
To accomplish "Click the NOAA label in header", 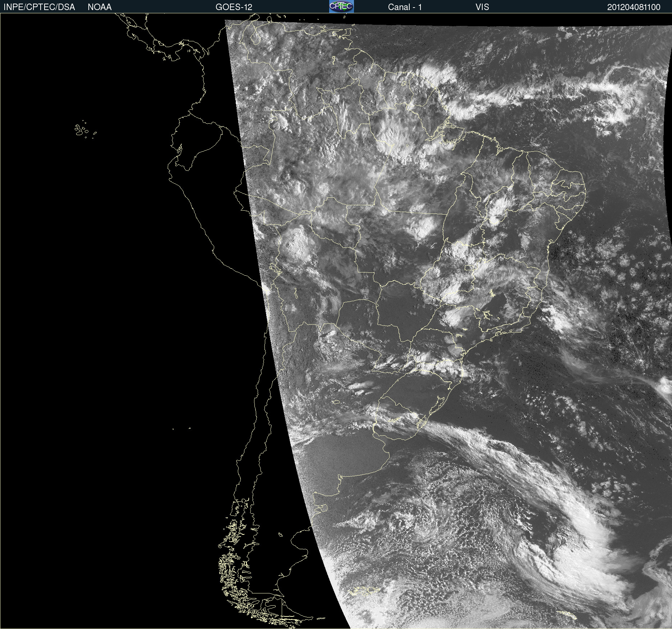I will pos(100,7).
